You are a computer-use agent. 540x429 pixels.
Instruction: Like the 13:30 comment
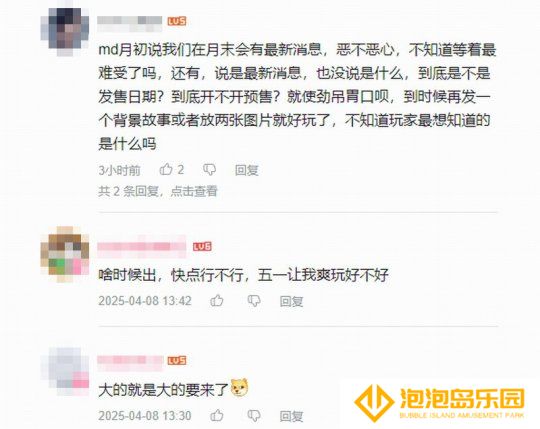coord(217,415)
